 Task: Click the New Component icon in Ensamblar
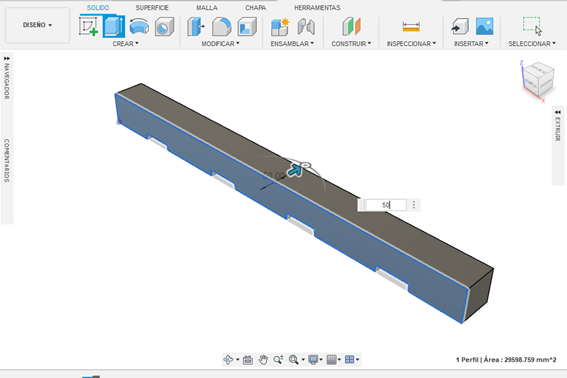[280, 27]
